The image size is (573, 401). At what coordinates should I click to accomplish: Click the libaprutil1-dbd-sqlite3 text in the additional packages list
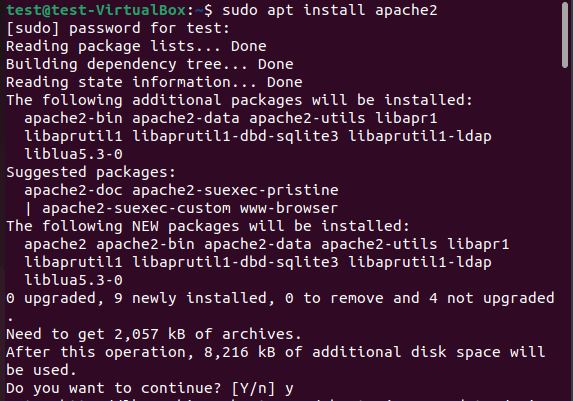click(235, 136)
